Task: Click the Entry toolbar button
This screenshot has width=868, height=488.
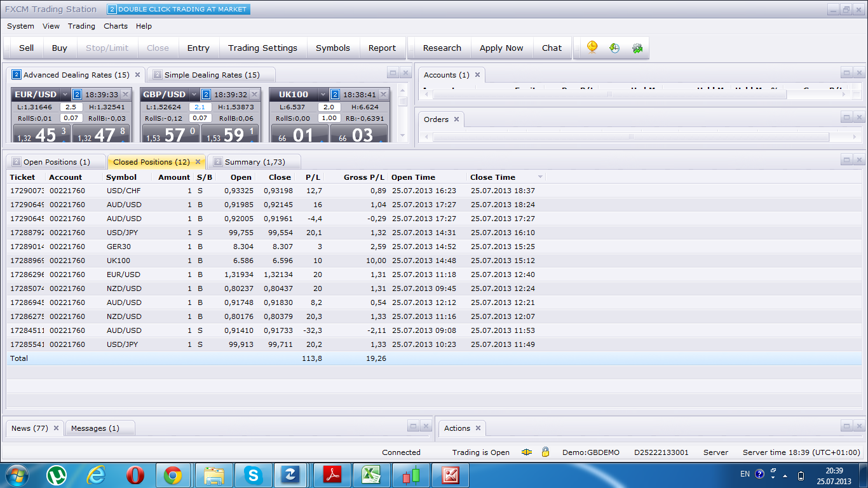Action: [198, 48]
